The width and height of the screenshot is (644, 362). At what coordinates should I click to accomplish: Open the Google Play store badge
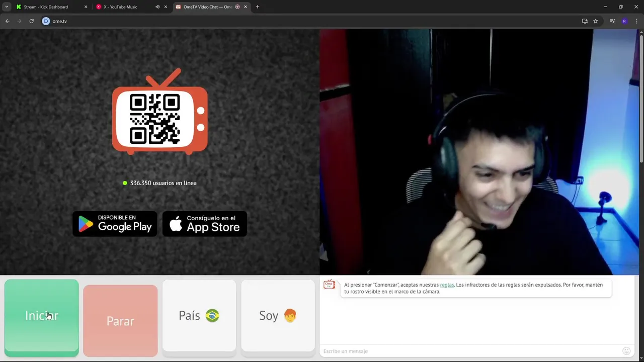(x=115, y=224)
